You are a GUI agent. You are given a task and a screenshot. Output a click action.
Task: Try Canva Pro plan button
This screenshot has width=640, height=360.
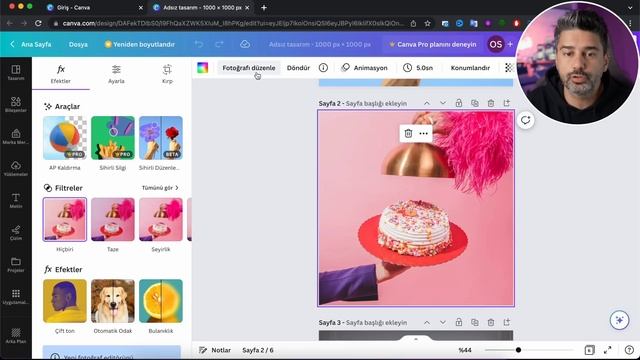(x=433, y=44)
